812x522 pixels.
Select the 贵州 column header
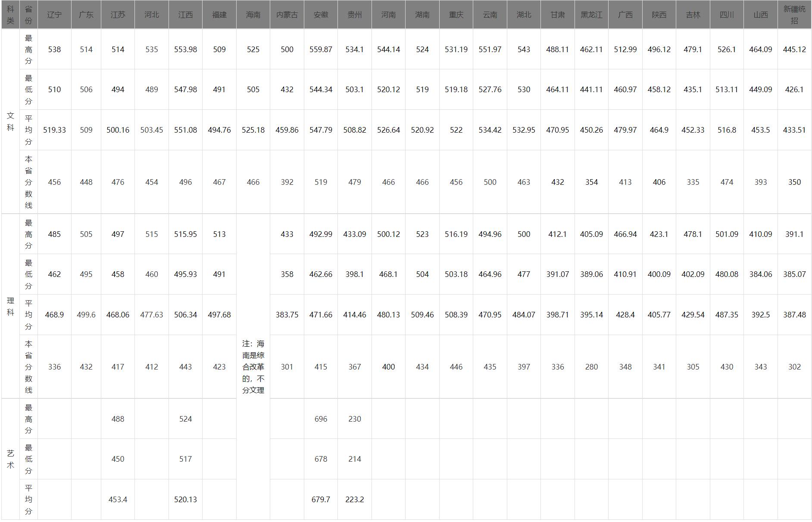[355, 15]
